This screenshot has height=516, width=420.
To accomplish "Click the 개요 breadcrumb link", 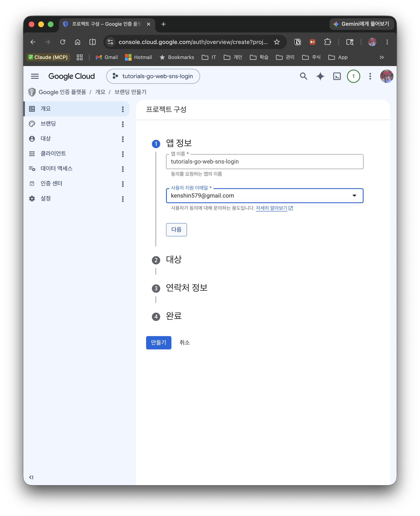I will click(x=100, y=92).
